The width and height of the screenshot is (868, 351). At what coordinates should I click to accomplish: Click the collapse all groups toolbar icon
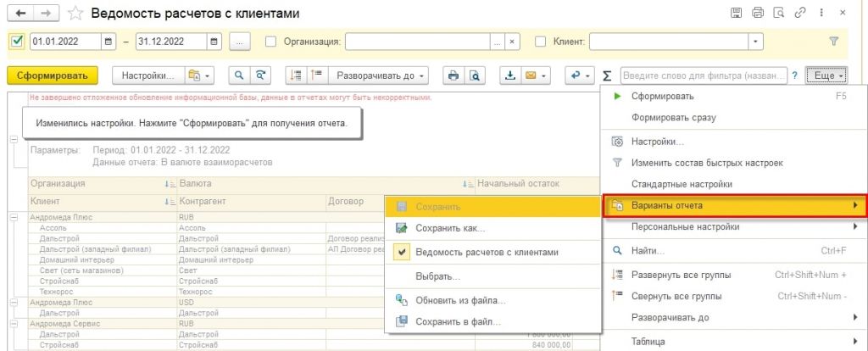point(318,75)
